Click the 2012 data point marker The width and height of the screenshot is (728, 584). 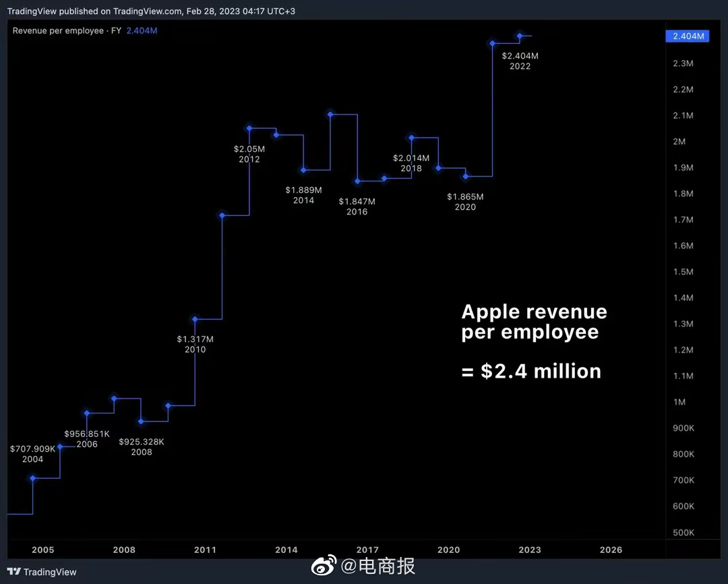point(249,128)
